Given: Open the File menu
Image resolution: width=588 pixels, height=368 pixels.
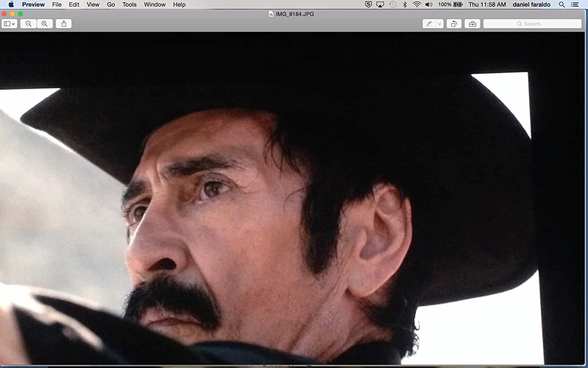Looking at the screenshot, I should [57, 5].
